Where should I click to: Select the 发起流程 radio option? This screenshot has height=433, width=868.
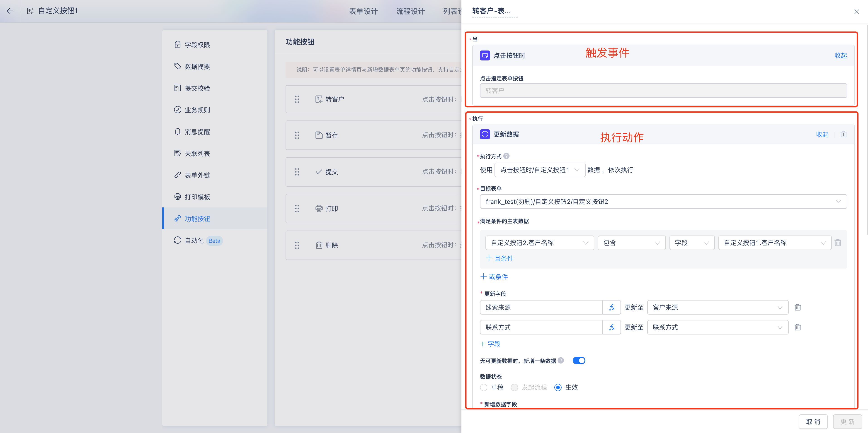pyautogui.click(x=514, y=387)
